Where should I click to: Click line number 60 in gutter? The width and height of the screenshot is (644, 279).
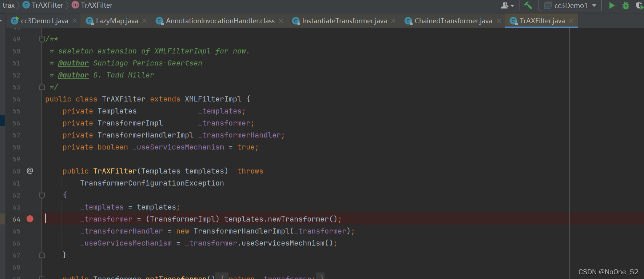[16, 171]
